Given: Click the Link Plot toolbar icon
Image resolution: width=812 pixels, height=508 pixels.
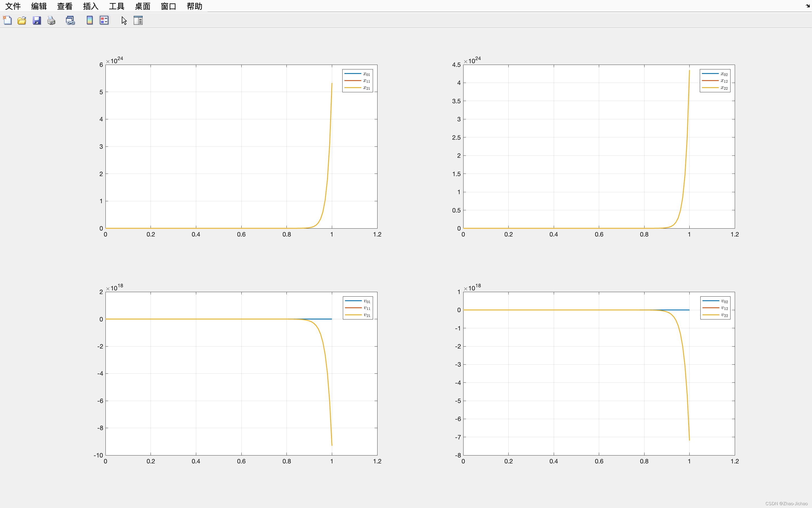Looking at the screenshot, I should (x=70, y=21).
